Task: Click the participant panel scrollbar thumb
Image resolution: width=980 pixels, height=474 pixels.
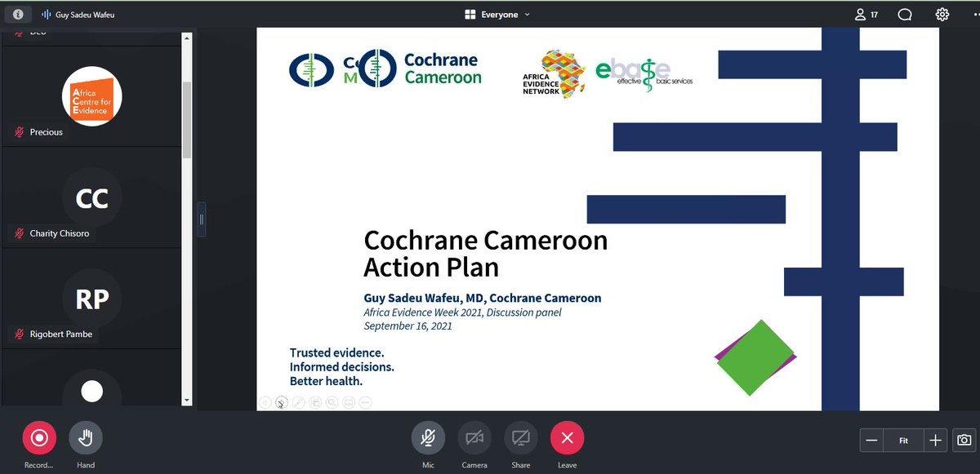Action: 187,118
